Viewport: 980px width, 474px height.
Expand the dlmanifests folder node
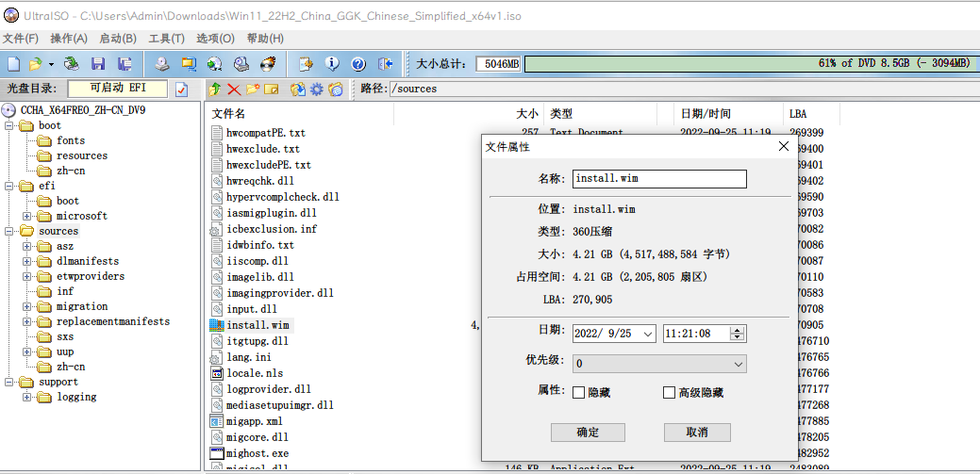click(26, 261)
